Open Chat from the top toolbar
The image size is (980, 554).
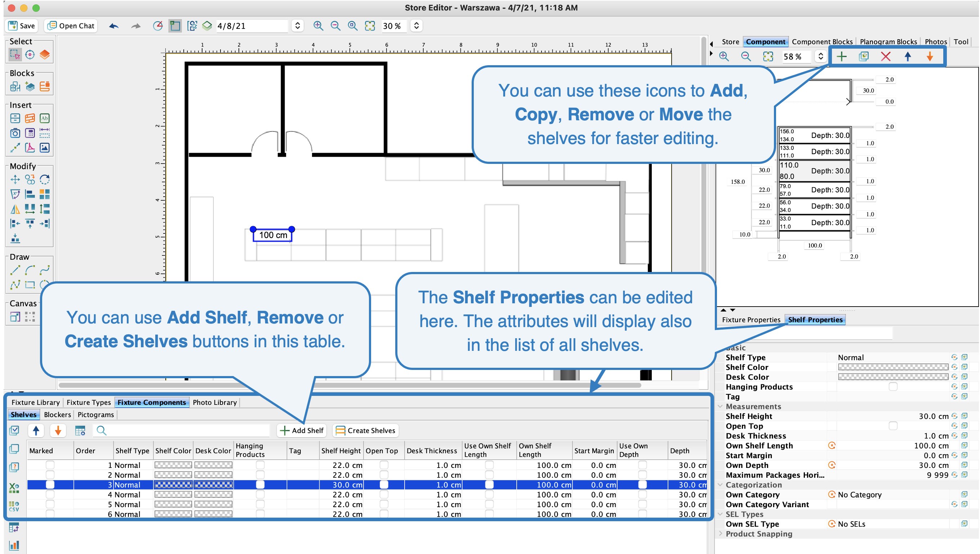pyautogui.click(x=71, y=26)
